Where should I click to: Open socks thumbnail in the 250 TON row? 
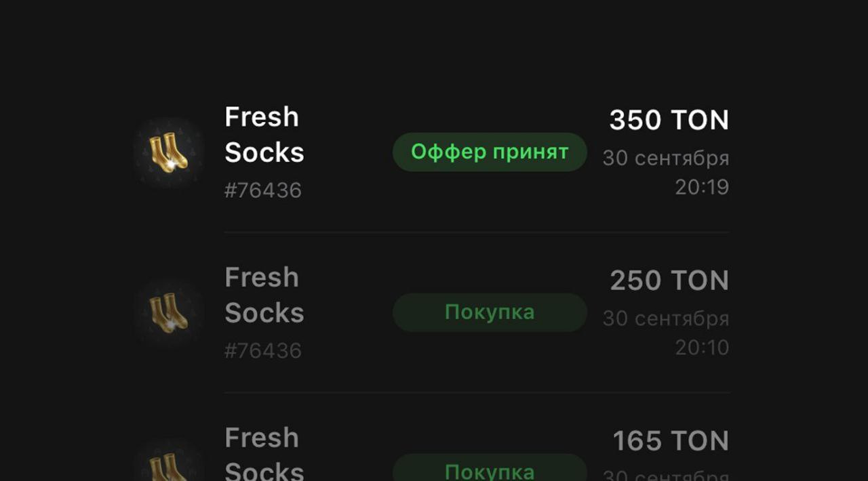coord(169,313)
